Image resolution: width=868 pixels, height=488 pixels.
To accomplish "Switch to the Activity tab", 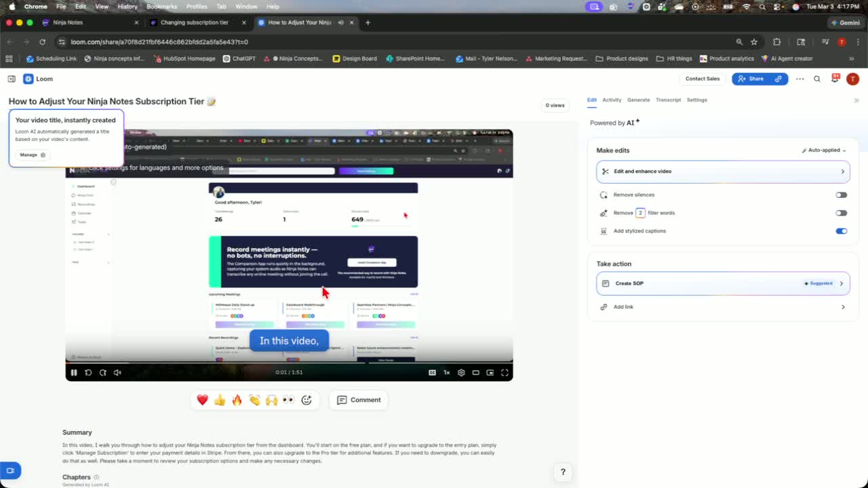I will click(x=612, y=100).
